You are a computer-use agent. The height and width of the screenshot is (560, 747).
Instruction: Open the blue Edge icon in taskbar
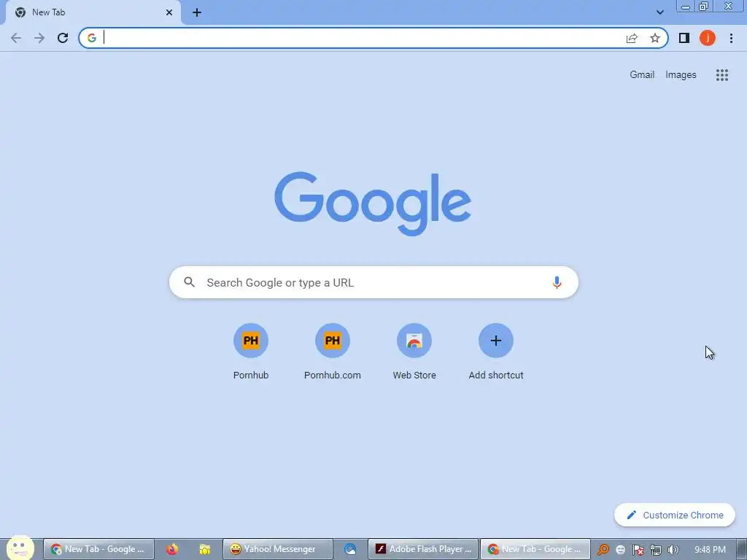pyautogui.click(x=350, y=550)
